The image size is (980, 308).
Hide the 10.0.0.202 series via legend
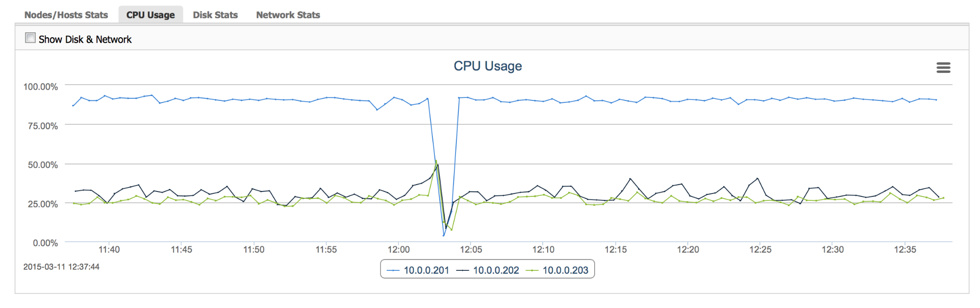(x=496, y=270)
